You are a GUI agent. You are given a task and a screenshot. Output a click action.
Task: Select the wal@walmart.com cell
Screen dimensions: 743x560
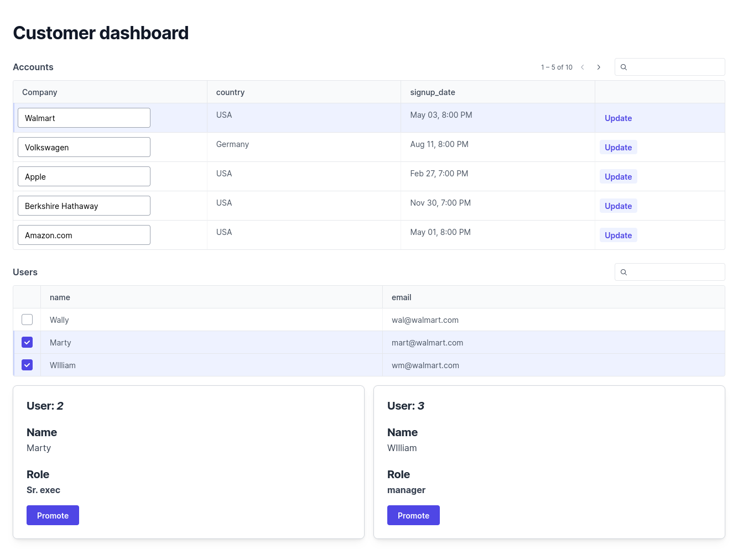554,320
